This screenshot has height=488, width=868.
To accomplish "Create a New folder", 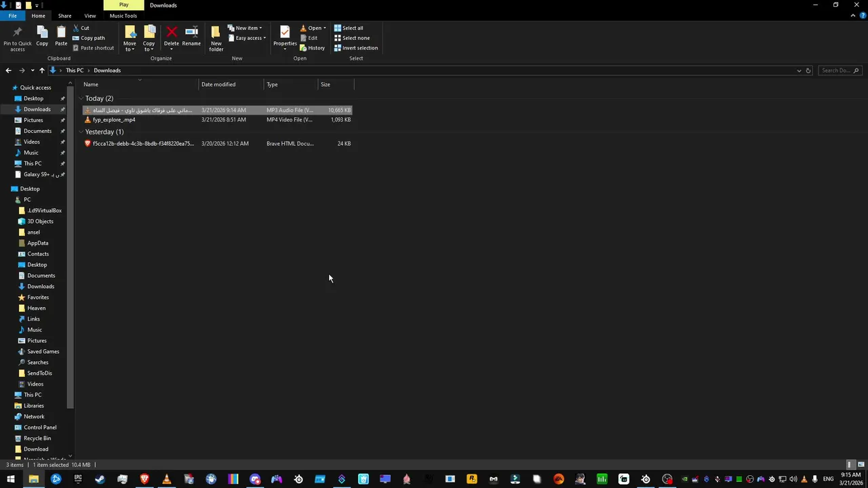I will point(216,38).
